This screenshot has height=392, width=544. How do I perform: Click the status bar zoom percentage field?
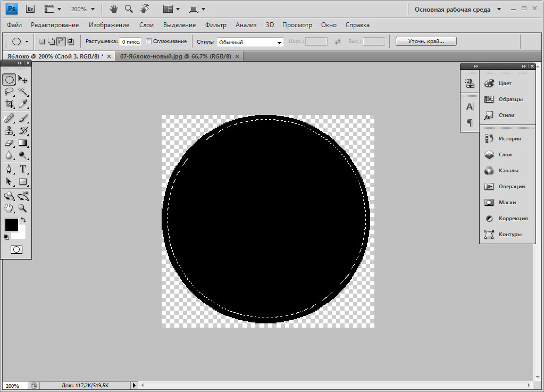(x=15, y=386)
